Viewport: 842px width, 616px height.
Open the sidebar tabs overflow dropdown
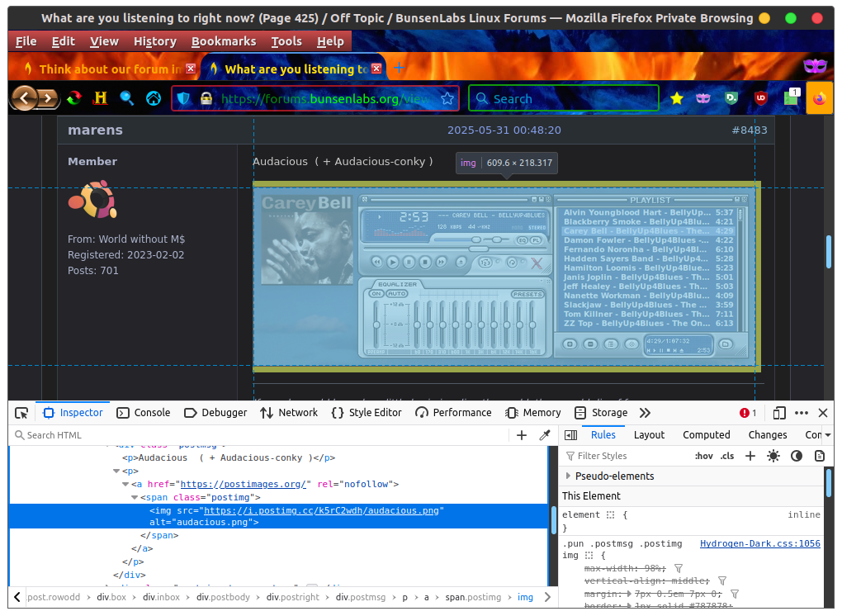(828, 435)
